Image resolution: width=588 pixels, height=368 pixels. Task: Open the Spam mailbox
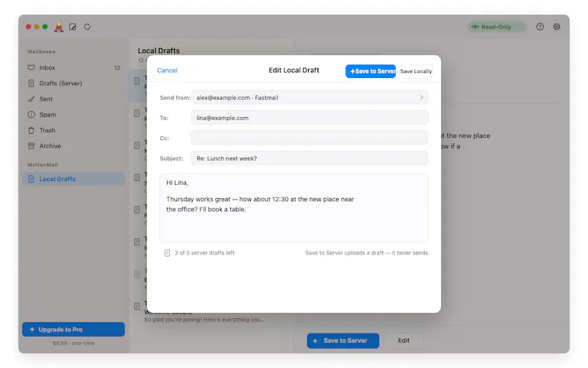(x=73, y=115)
